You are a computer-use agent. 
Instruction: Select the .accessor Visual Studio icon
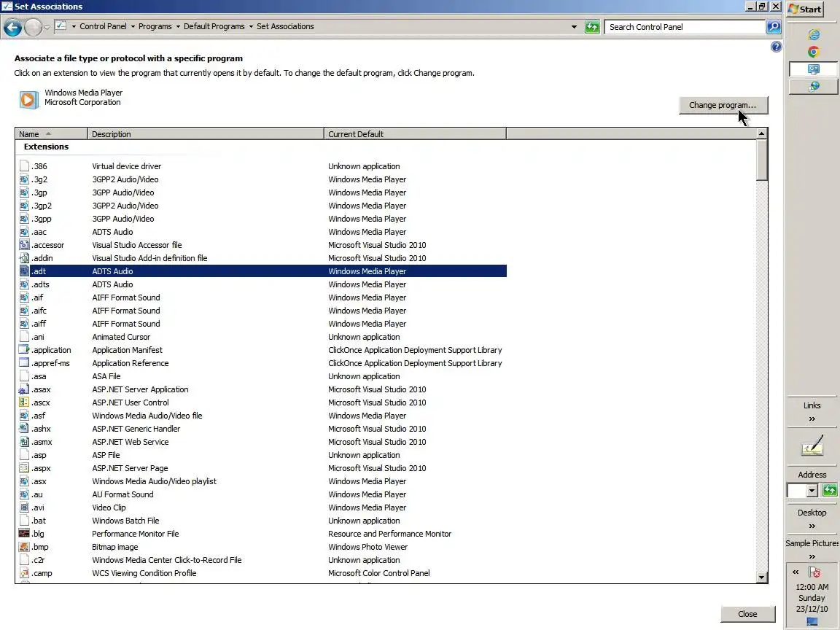[24, 245]
